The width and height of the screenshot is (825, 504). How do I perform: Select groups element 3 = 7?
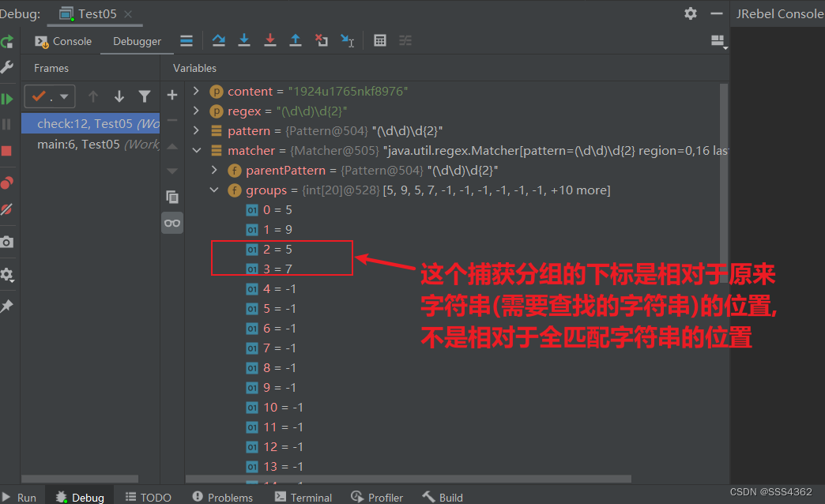pyautogui.click(x=269, y=269)
